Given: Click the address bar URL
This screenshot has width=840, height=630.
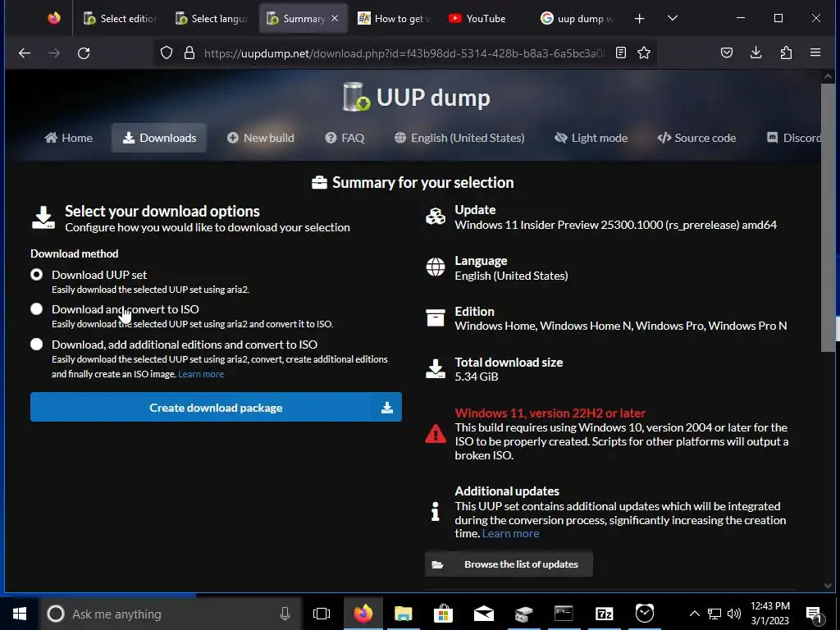Looking at the screenshot, I should point(404,53).
